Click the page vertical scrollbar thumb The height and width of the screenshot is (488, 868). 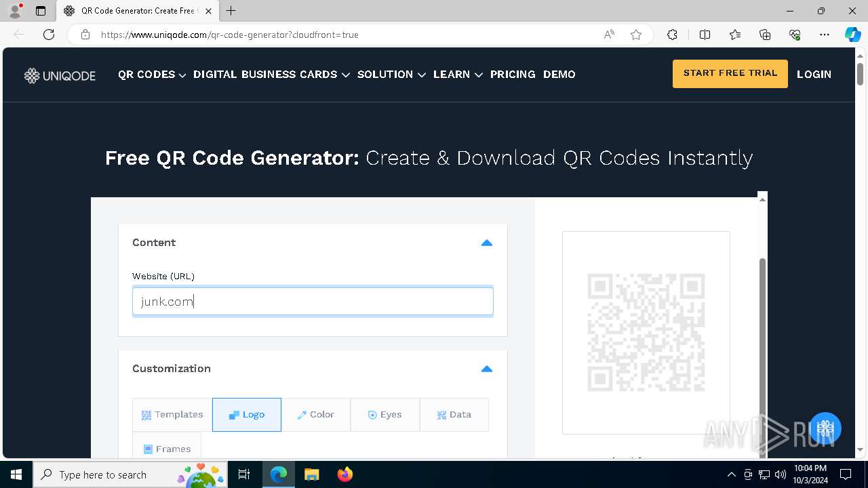click(860, 74)
